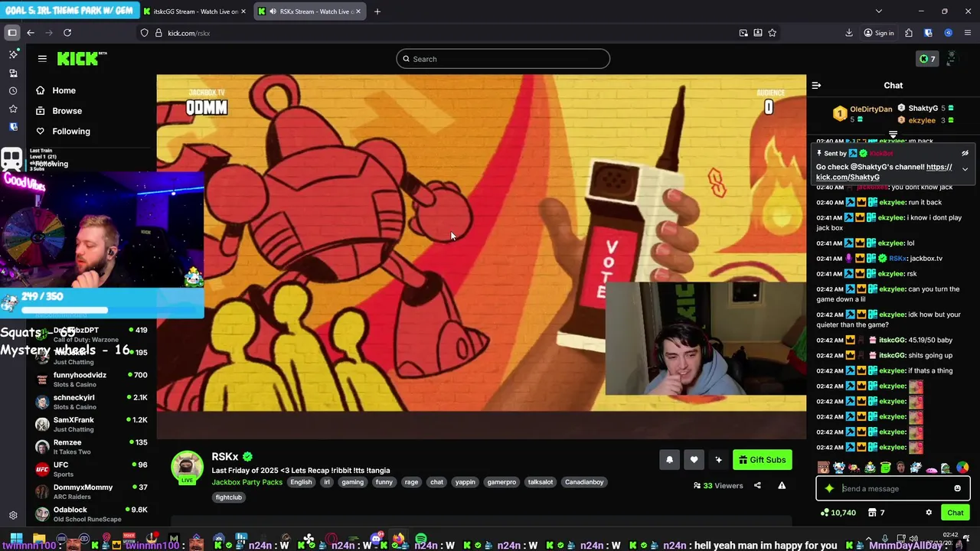Open the tab list dropdown arrow
This screenshot has width=980, height=551.
pos(878,11)
